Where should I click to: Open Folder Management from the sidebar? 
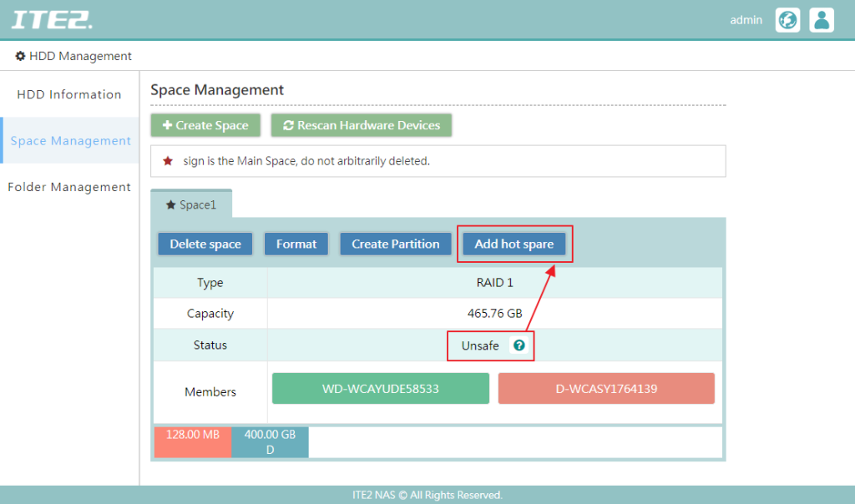pos(68,187)
